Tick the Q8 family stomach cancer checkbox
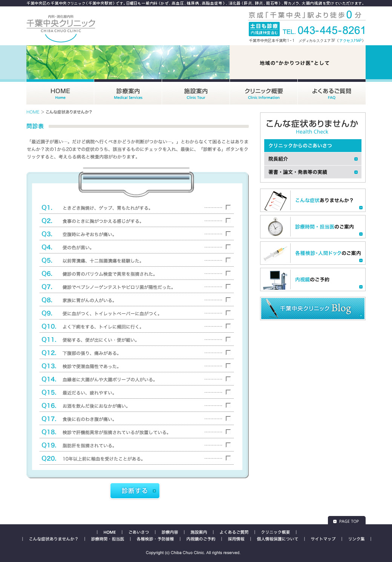This screenshot has height=562, width=392. (228, 299)
